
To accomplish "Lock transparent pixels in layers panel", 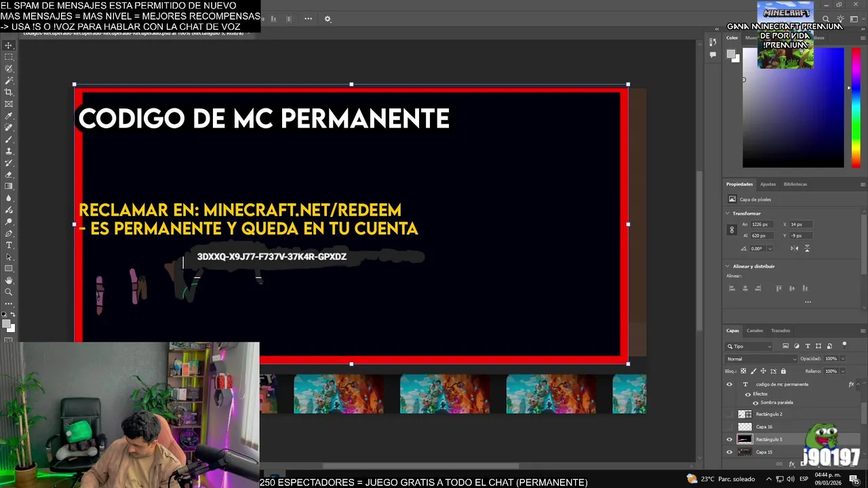I will pyautogui.click(x=743, y=371).
